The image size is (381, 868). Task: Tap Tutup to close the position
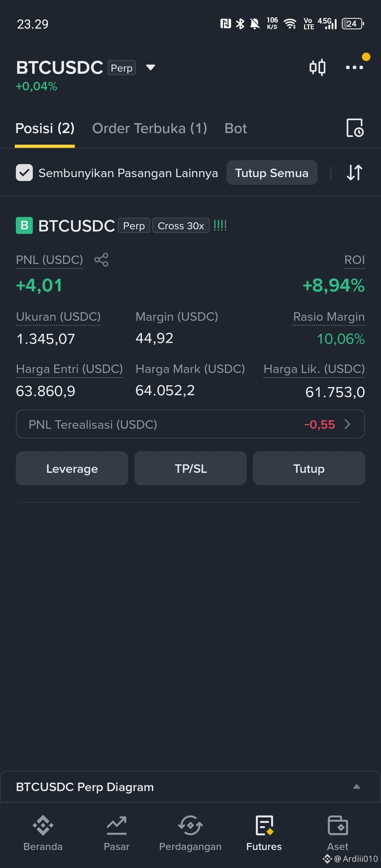click(x=309, y=468)
